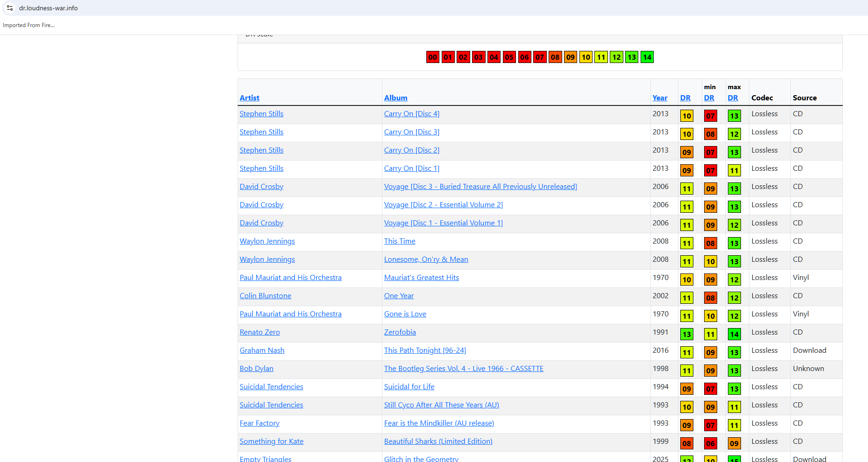Open Stephen Stills artist for Carry On Disc 4
Viewport: 868px width, 462px height.
[261, 114]
